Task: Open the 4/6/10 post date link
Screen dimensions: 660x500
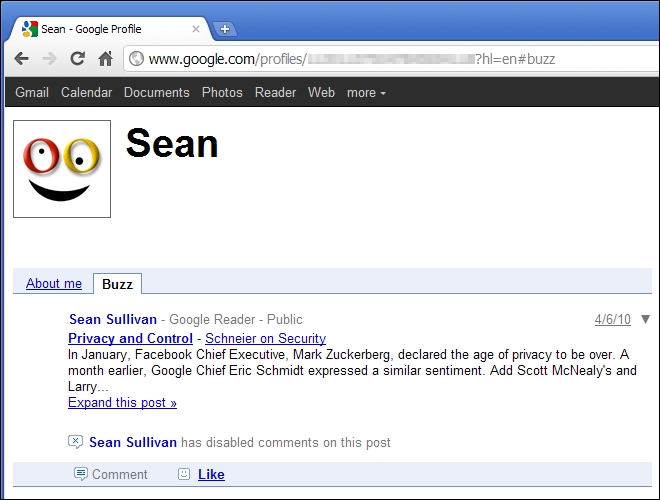Action: tap(612, 319)
